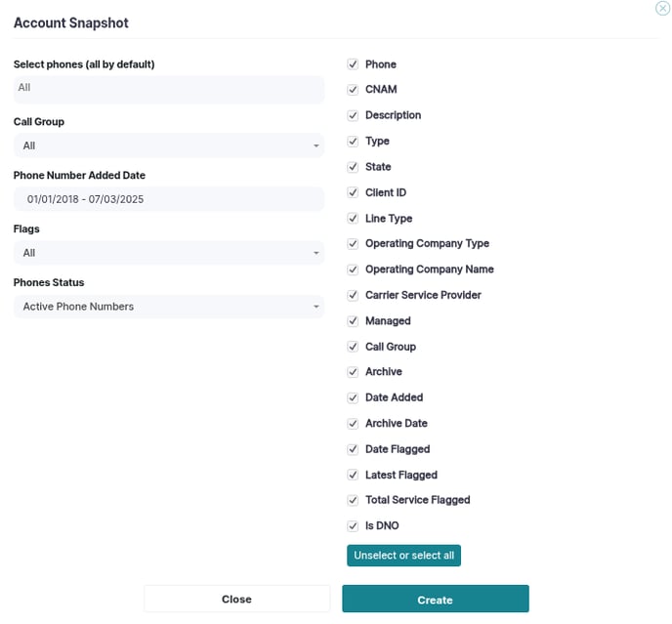Click the Select phones input field
The height and width of the screenshot is (624, 672).
[169, 90]
